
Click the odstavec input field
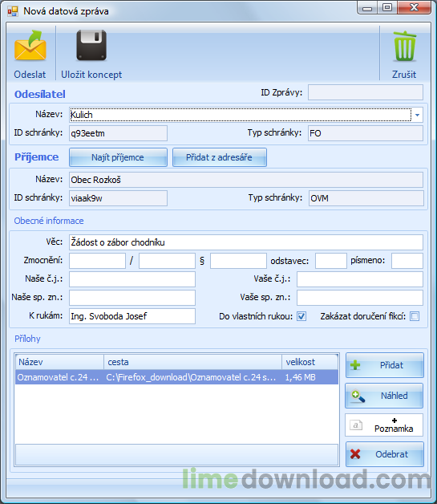[x=331, y=261]
